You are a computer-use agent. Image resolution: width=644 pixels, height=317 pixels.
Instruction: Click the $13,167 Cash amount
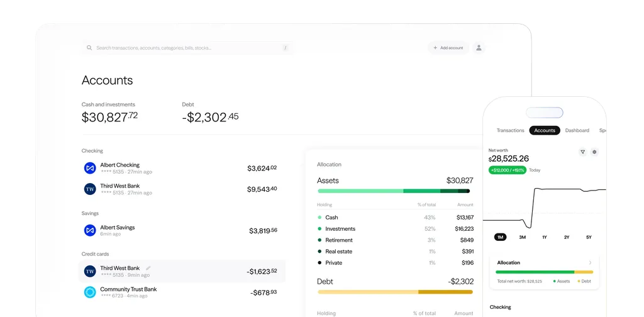coord(465,217)
